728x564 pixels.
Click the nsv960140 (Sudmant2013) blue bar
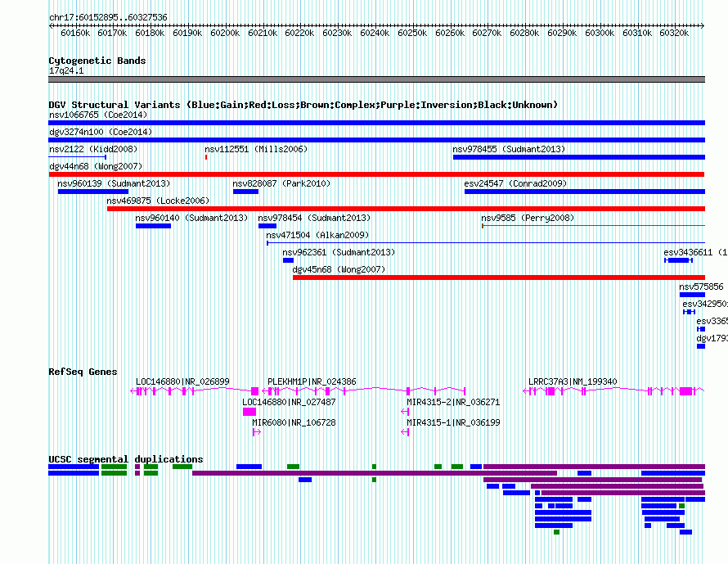(153, 226)
